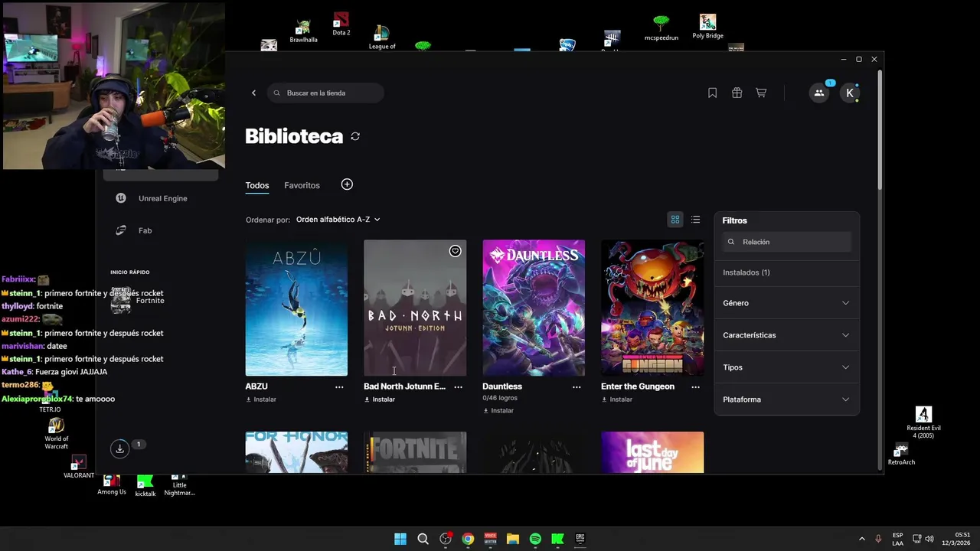The width and height of the screenshot is (980, 551).
Task: Open the Last Day of June cover
Action: point(652,452)
